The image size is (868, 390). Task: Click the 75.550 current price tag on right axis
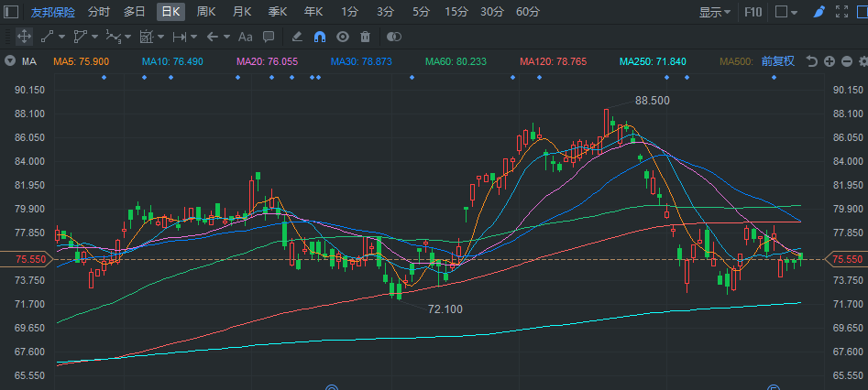coord(848,259)
